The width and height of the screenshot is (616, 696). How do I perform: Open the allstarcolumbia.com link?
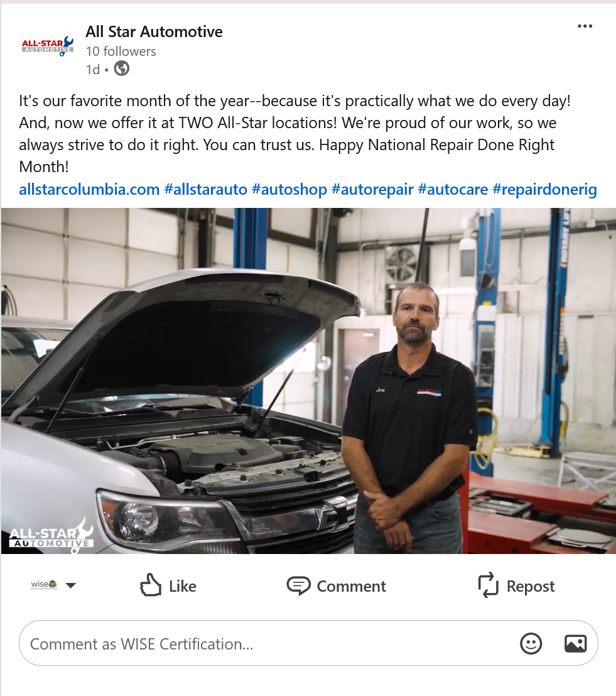89,190
